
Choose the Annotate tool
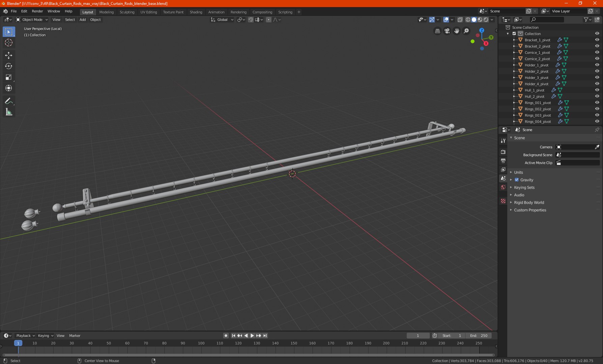9,101
